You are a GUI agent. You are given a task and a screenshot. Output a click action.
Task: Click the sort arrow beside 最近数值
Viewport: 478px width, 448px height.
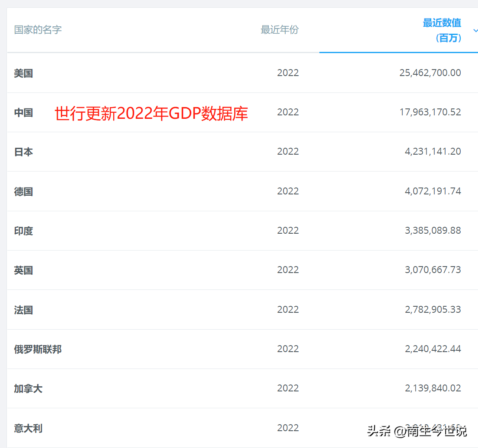point(475,31)
